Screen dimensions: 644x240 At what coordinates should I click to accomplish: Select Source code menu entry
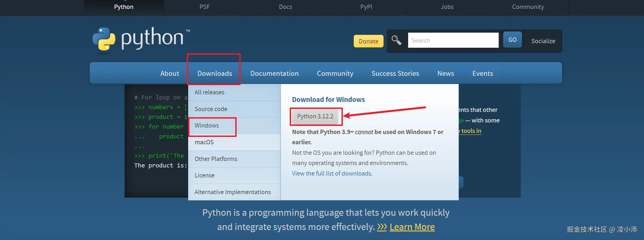pos(211,109)
